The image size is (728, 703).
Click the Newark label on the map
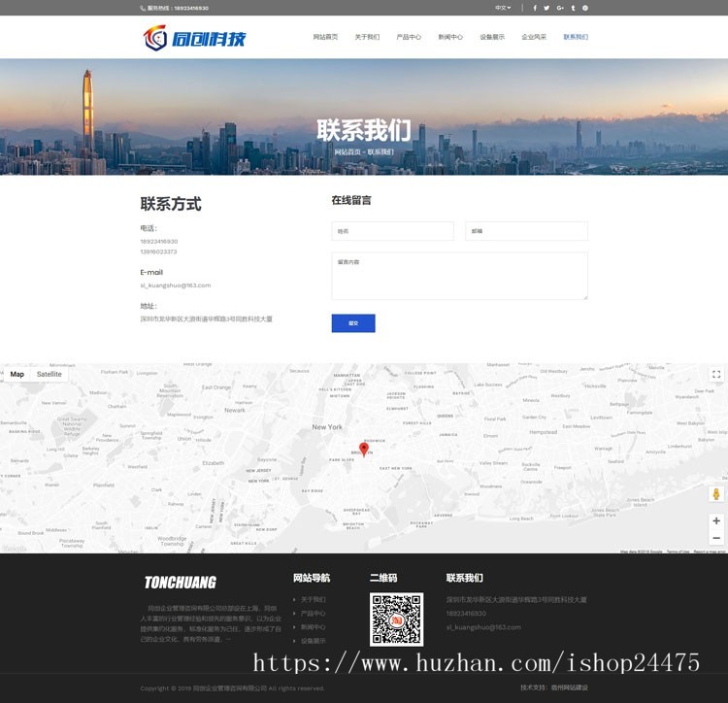tap(235, 411)
